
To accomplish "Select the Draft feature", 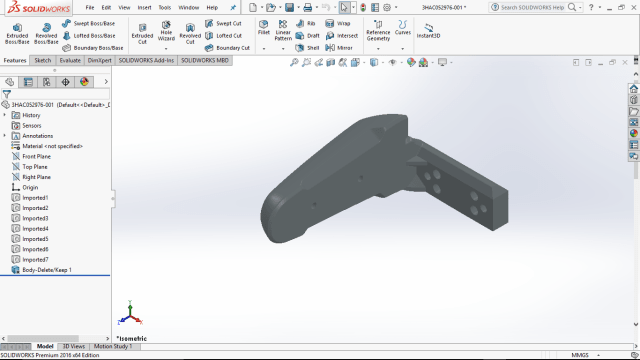I will 307,36.
